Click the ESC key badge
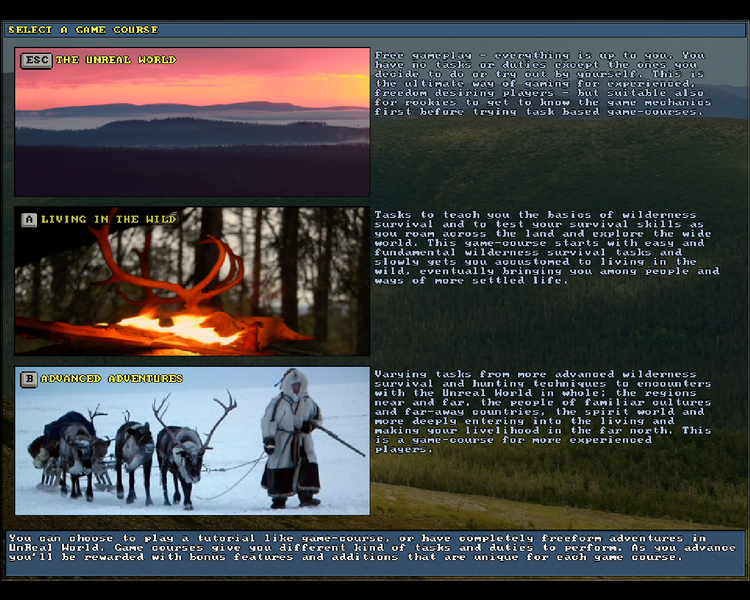750x600 pixels. 37,60
